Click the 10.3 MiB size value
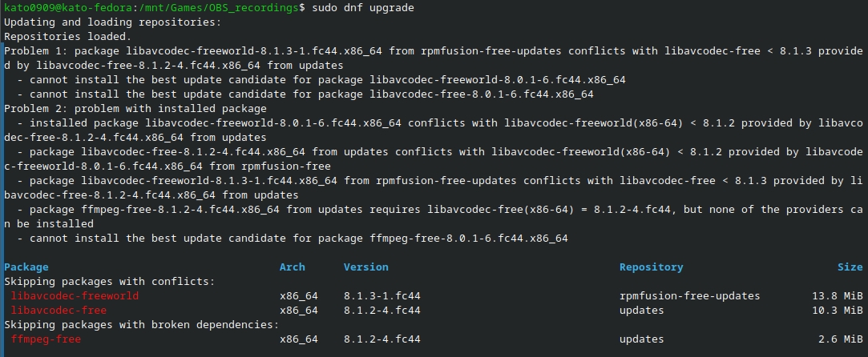This screenshot has width=868, height=357. click(x=838, y=311)
